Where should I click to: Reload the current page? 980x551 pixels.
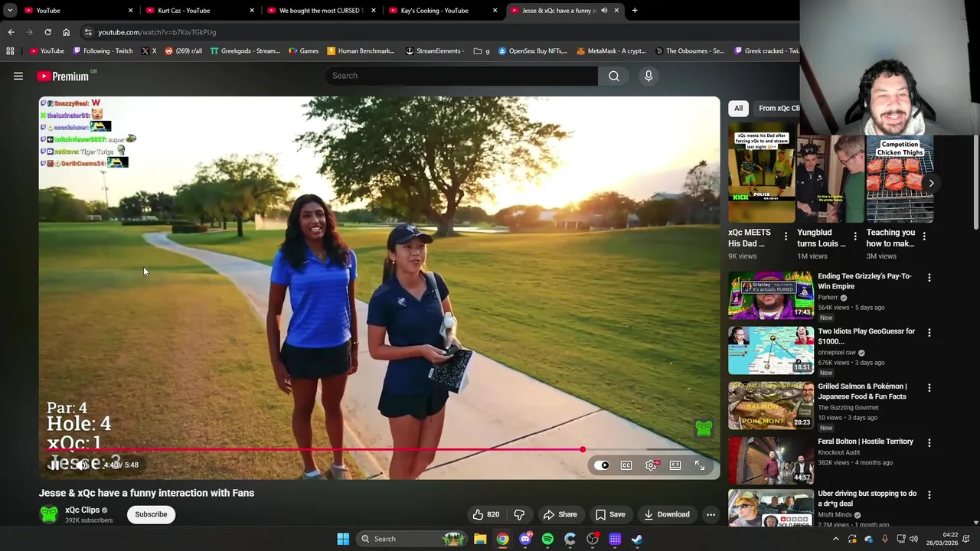[47, 32]
